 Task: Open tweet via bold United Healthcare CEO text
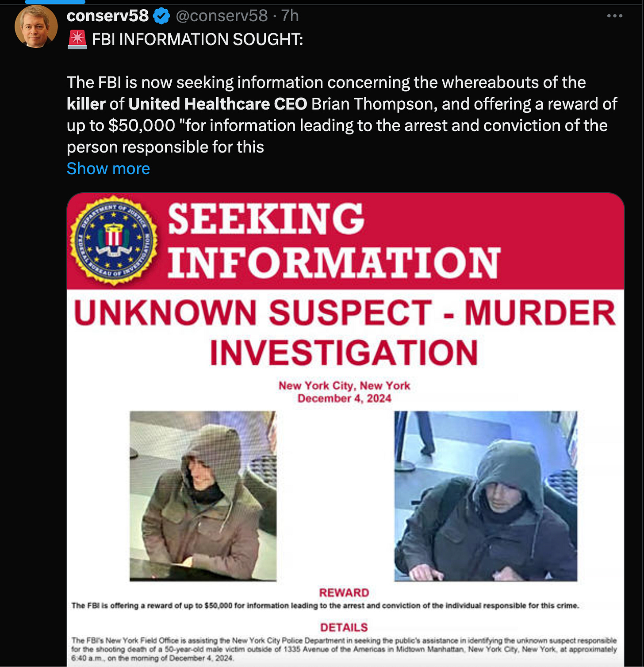coord(218,104)
